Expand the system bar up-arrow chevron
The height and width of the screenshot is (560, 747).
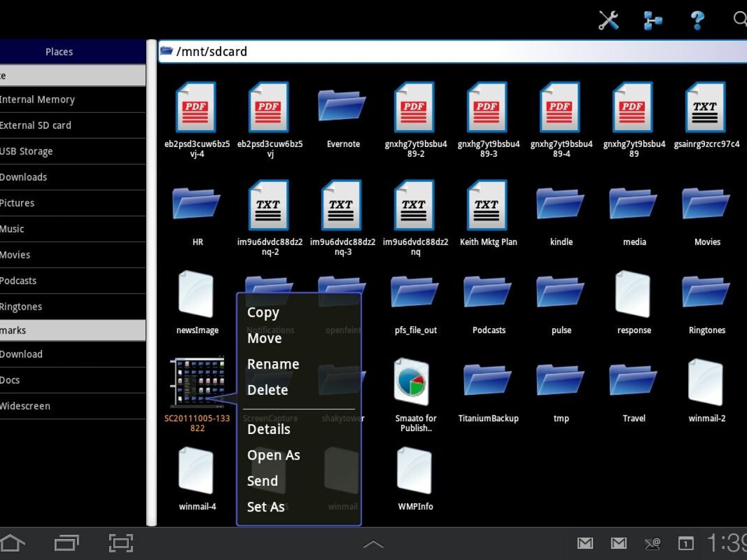pyautogui.click(x=373, y=544)
